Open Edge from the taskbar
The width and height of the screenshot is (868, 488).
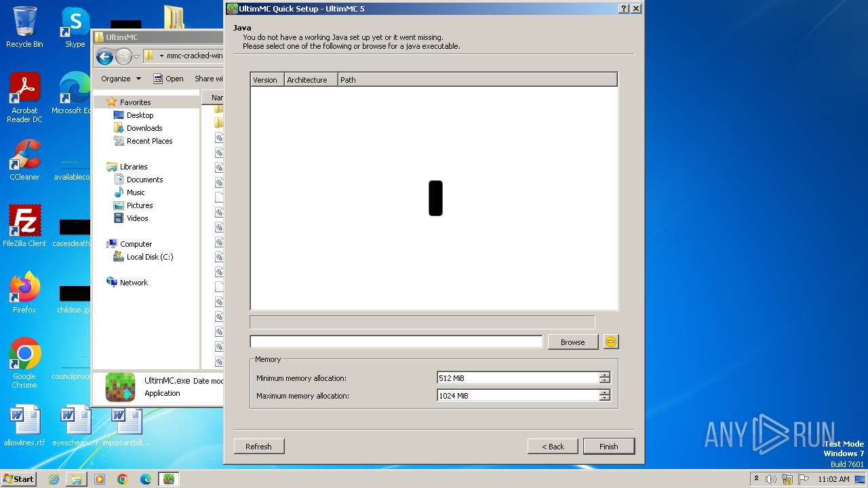coord(146,479)
